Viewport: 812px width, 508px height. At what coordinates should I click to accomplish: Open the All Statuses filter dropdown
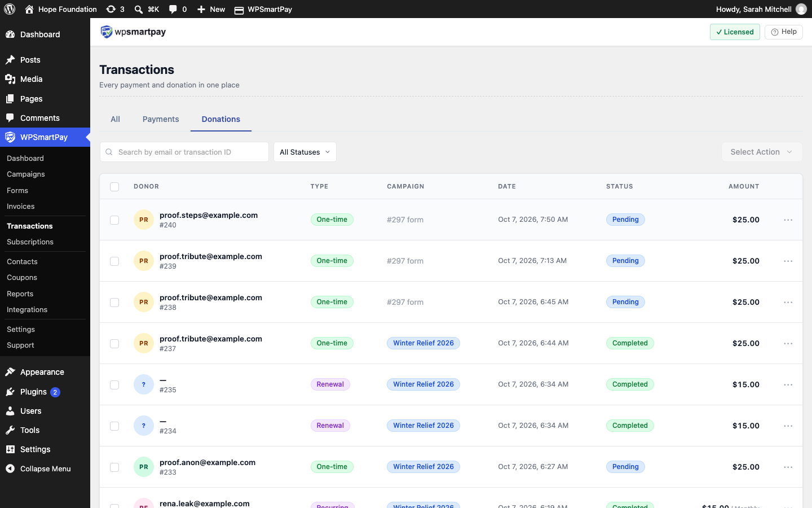pos(305,152)
